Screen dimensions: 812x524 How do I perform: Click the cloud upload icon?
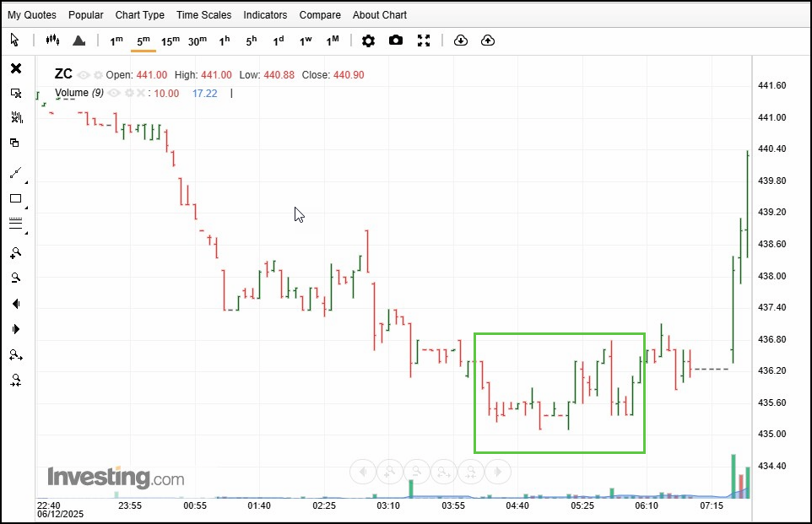pyautogui.click(x=488, y=41)
